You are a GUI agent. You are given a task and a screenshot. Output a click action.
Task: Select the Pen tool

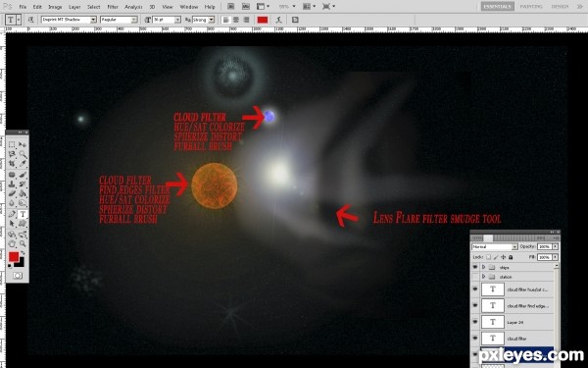click(x=12, y=214)
